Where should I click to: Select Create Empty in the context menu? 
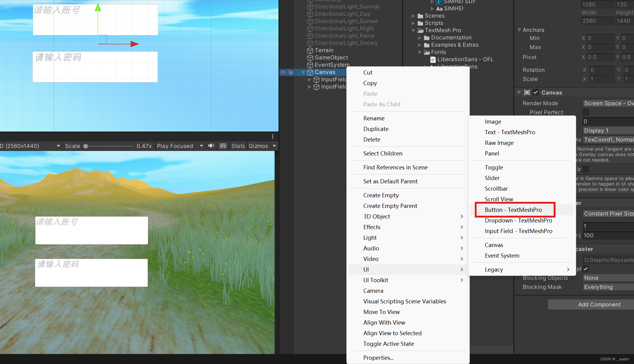pyautogui.click(x=381, y=195)
